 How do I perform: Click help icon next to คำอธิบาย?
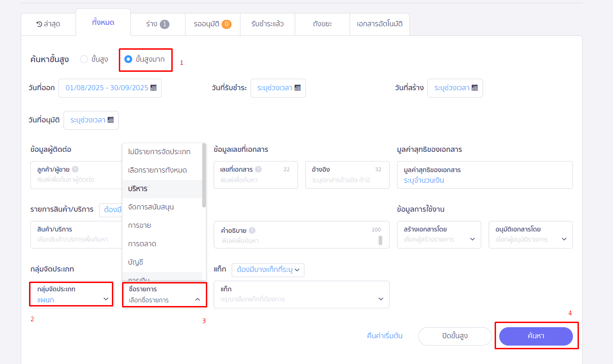[x=252, y=231]
